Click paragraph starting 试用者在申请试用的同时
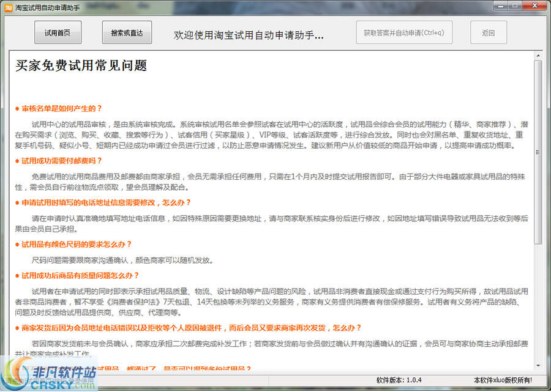This screenshot has width=551, height=392. (271, 302)
